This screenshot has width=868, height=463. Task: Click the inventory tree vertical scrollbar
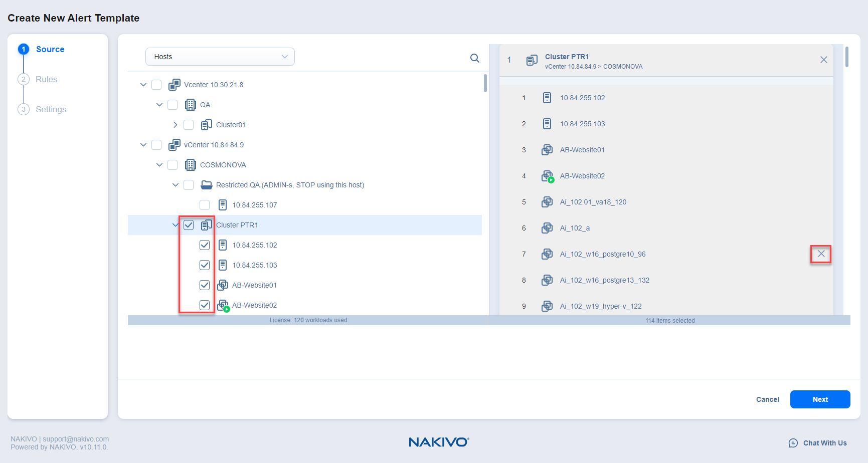pyautogui.click(x=485, y=84)
